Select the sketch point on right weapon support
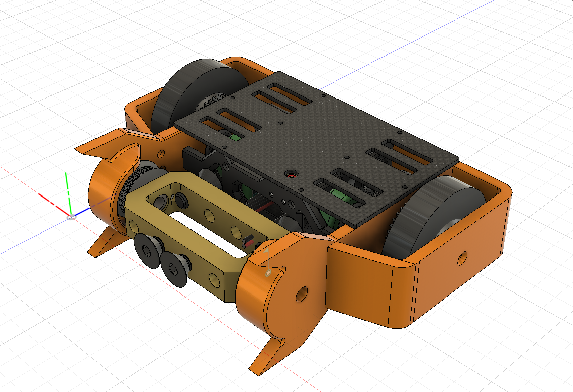Screen dimensions: 573x392 pos(269,272)
